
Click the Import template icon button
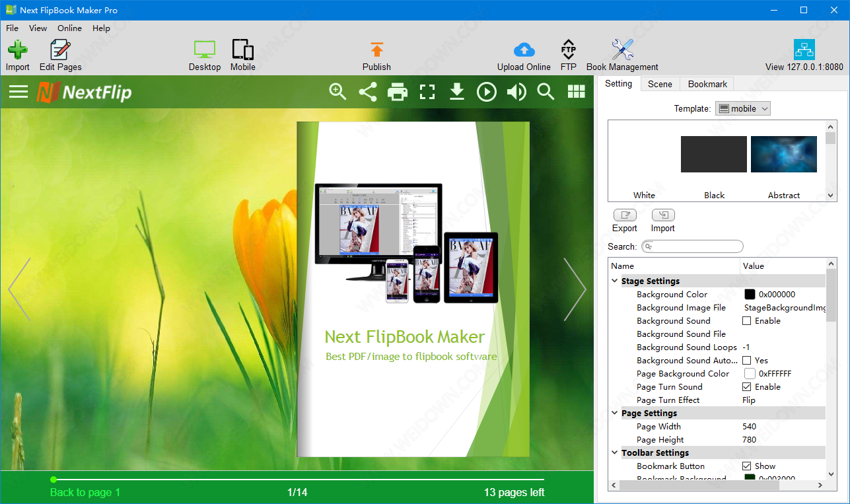(663, 215)
